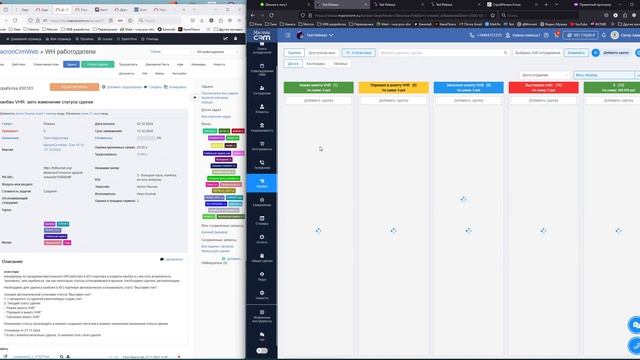This screenshot has width=640, height=360.
Task: Switch to the 'Календарь' view tab
Action: pyautogui.click(x=316, y=64)
